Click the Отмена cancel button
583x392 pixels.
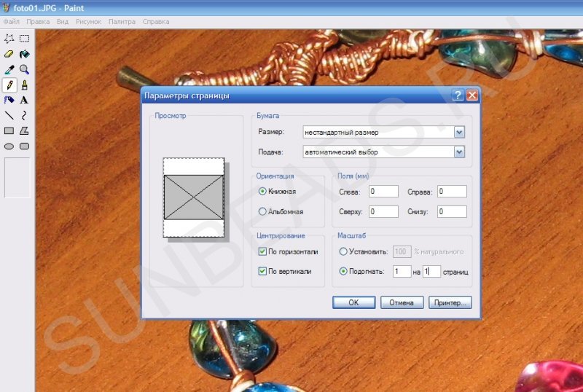point(402,302)
